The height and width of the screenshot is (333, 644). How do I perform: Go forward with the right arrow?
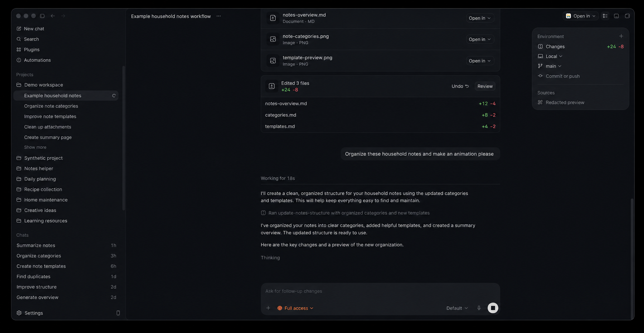pyautogui.click(x=63, y=16)
